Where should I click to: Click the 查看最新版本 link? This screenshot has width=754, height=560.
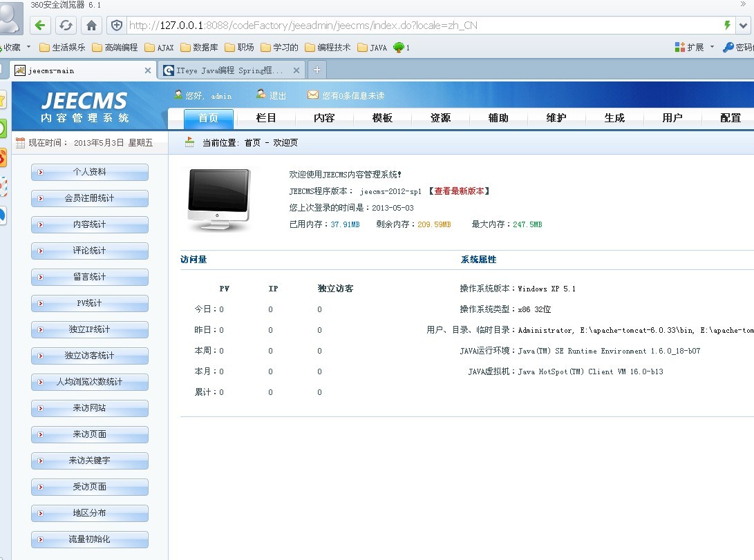(x=459, y=191)
